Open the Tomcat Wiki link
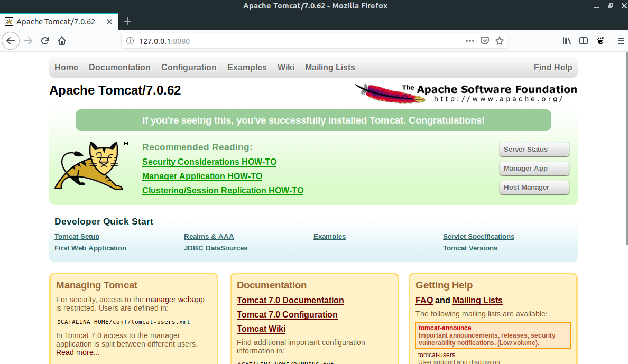The width and height of the screenshot is (628, 364). (x=261, y=329)
